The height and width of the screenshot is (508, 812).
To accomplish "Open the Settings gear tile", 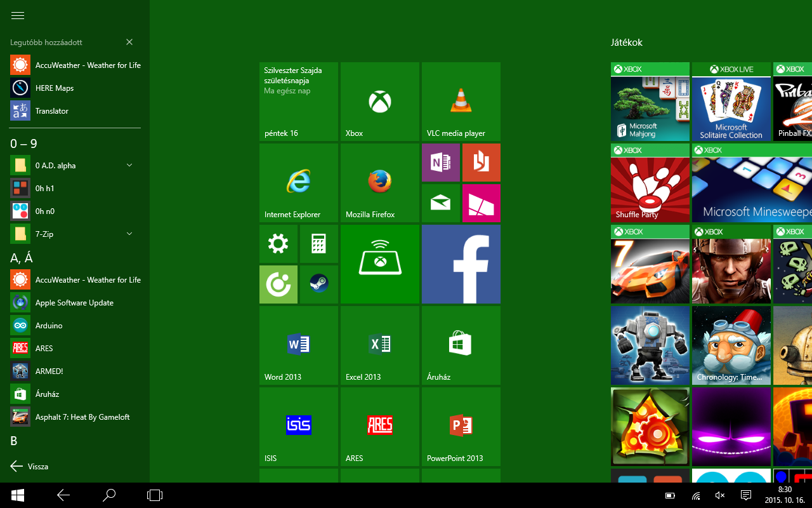I will coord(278,244).
